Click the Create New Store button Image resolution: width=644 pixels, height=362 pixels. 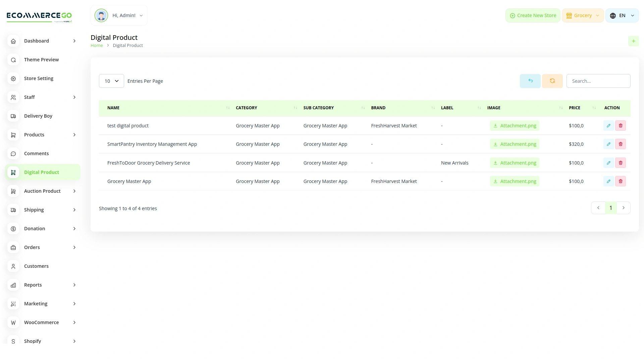click(533, 15)
